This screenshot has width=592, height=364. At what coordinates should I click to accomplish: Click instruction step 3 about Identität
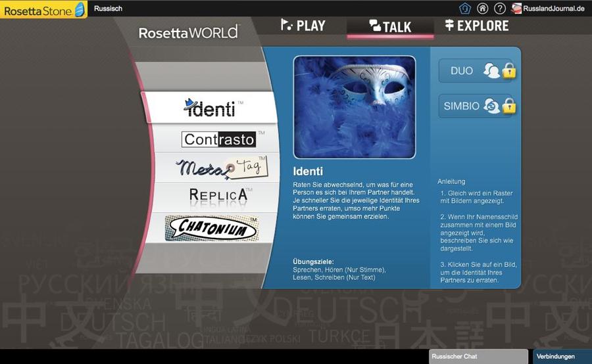tap(478, 272)
